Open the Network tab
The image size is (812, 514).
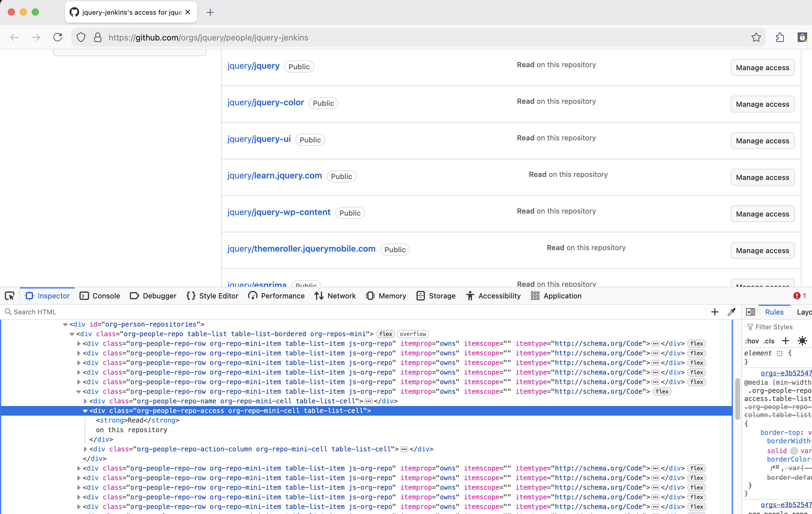click(335, 296)
